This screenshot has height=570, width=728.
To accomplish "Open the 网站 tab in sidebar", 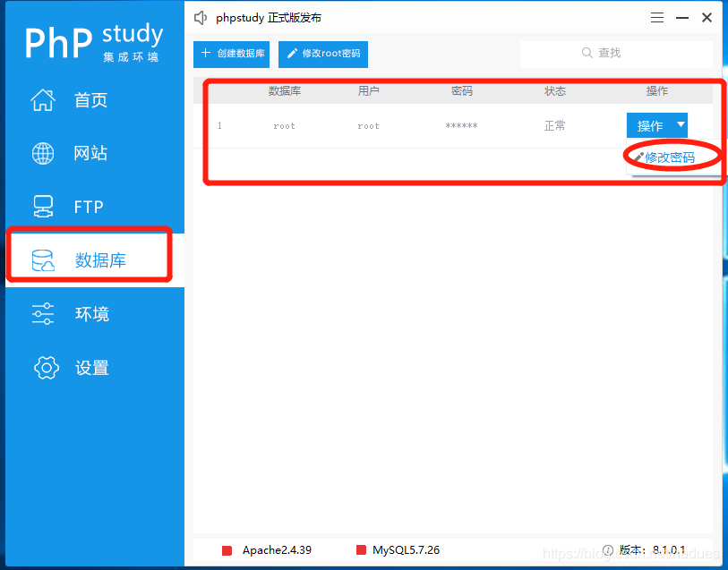I will 90,153.
